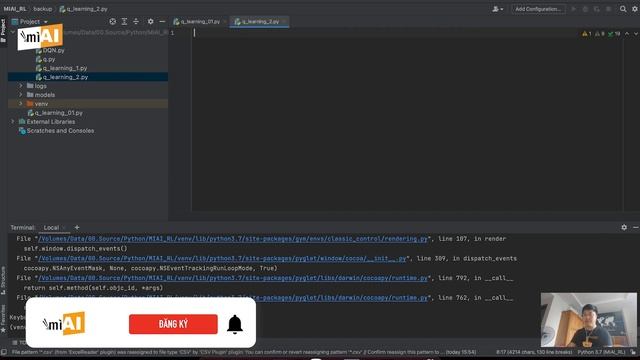Click the Debug bug icon
Image resolution: width=640 pixels, height=360 pixels.
tap(585, 9)
